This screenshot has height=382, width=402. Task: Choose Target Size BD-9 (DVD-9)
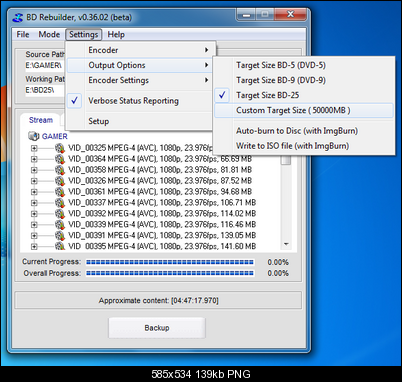pyautogui.click(x=303, y=80)
